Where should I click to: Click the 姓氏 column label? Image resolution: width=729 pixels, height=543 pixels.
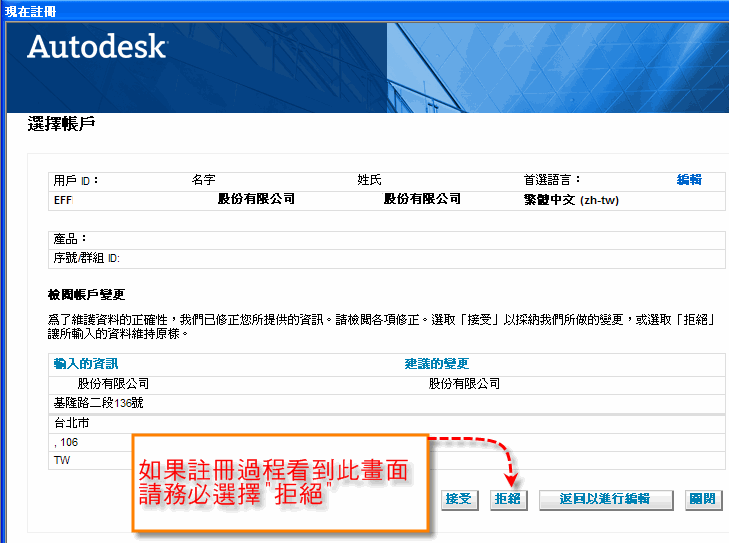(369, 179)
